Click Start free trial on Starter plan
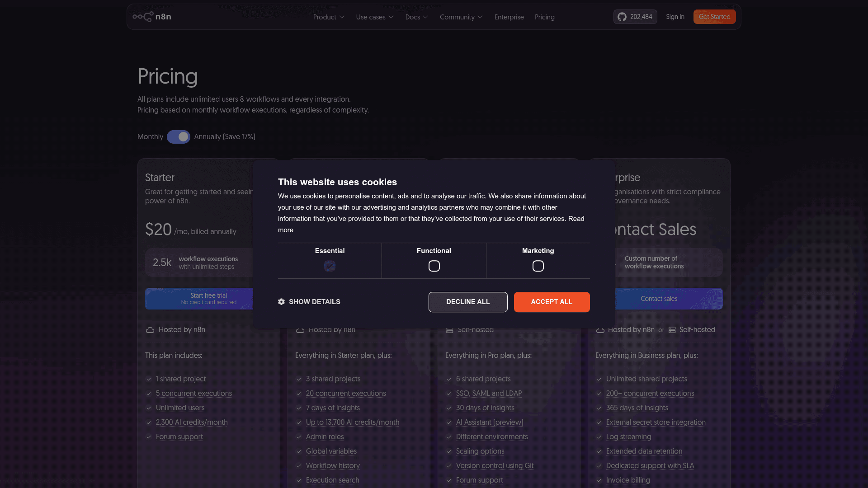 pyautogui.click(x=199, y=299)
